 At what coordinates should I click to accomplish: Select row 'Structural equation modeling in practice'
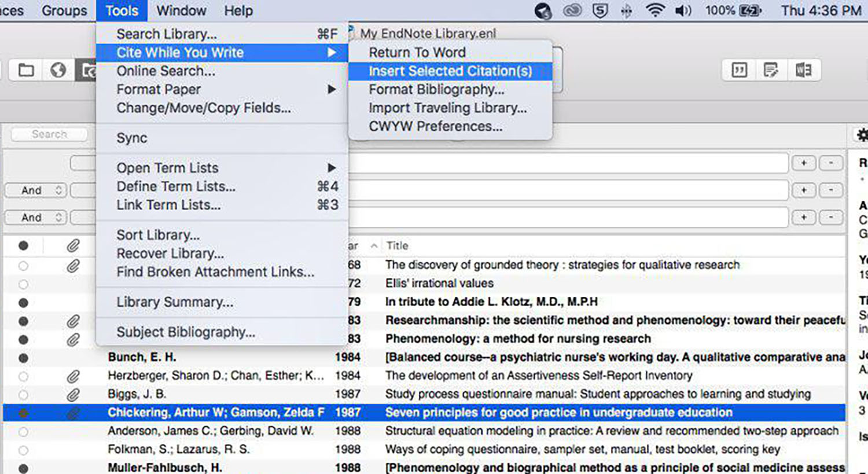[424, 432]
